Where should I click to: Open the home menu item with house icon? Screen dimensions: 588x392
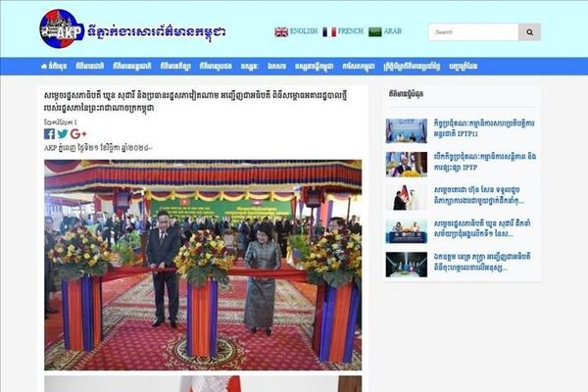click(54, 67)
